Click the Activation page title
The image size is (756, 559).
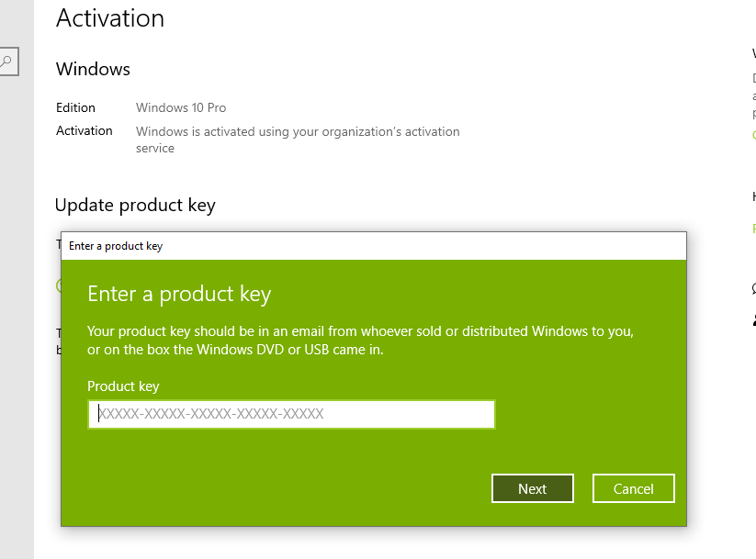110,18
